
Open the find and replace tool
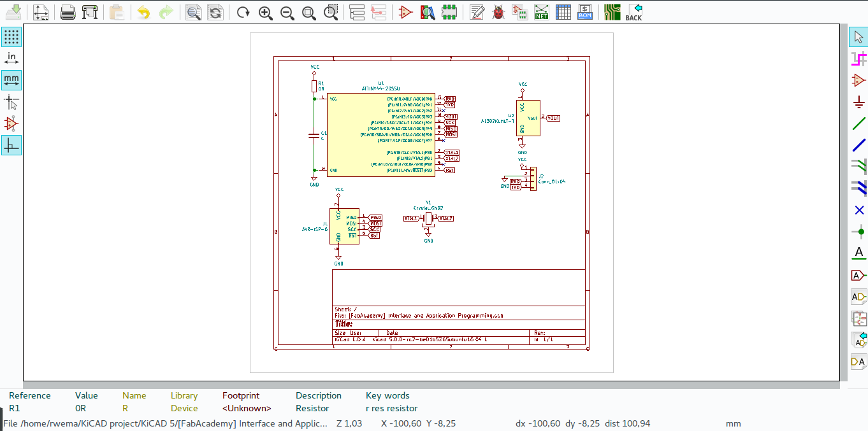pos(215,11)
